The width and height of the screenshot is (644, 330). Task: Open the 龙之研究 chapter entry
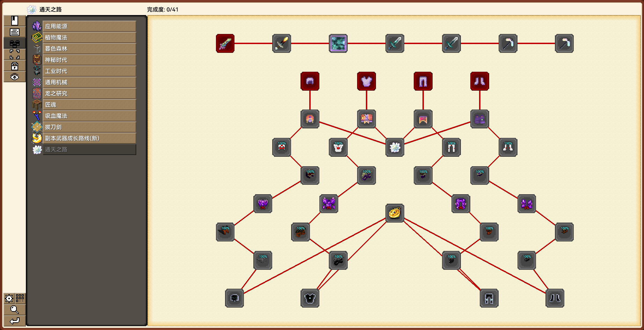[x=89, y=93]
